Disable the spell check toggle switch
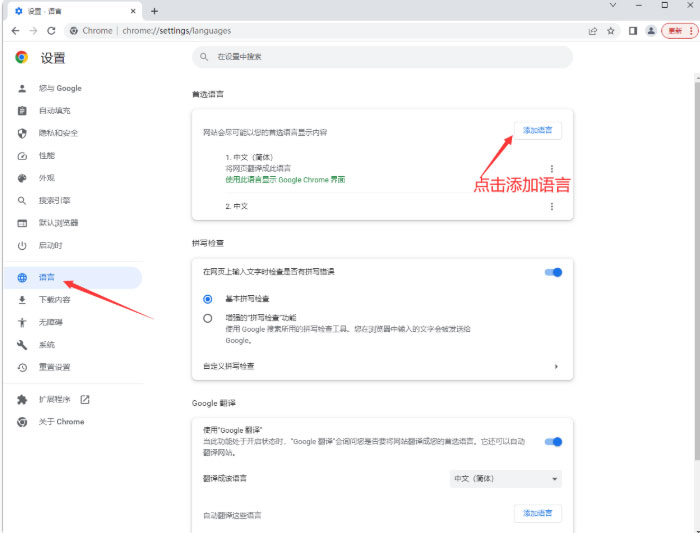 point(553,272)
